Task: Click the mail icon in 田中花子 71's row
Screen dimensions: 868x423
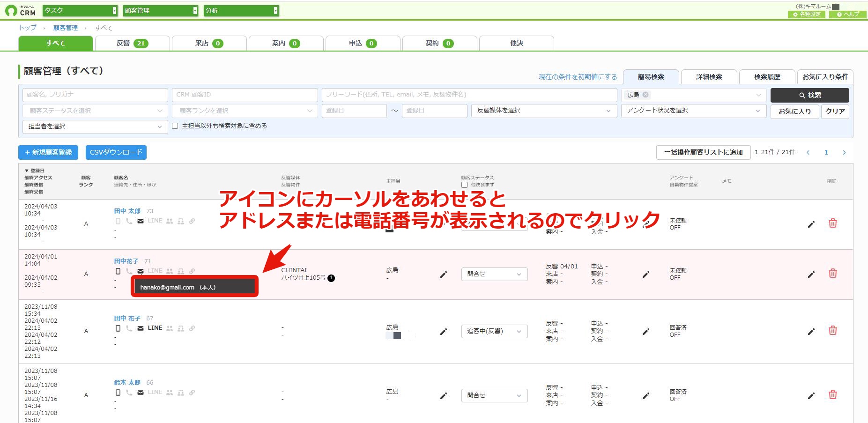Action: (x=141, y=271)
